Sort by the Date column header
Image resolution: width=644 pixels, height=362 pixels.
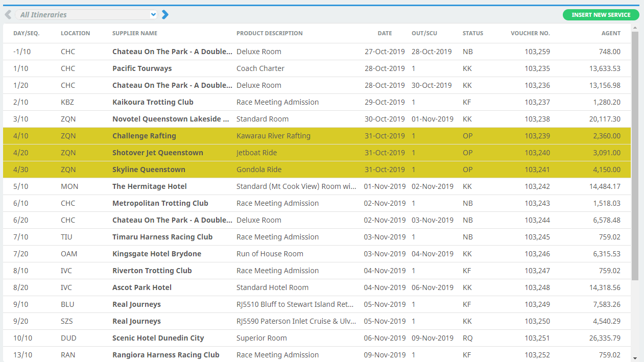(385, 33)
